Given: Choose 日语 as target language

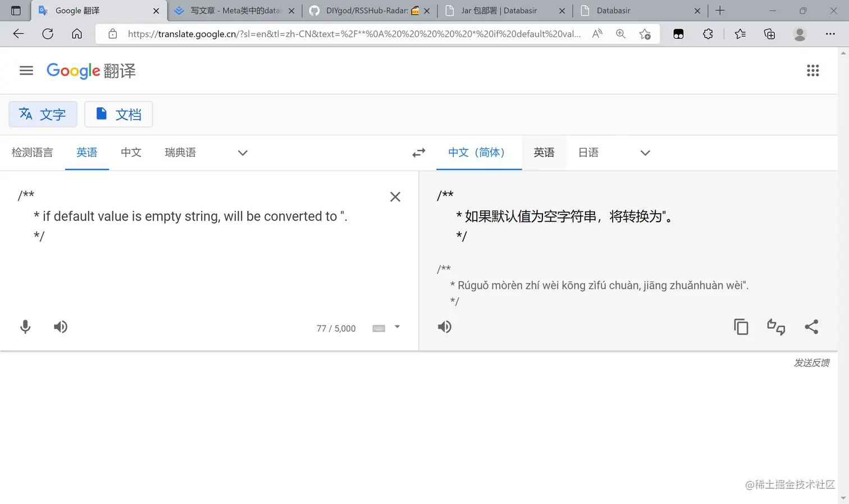Looking at the screenshot, I should (588, 153).
